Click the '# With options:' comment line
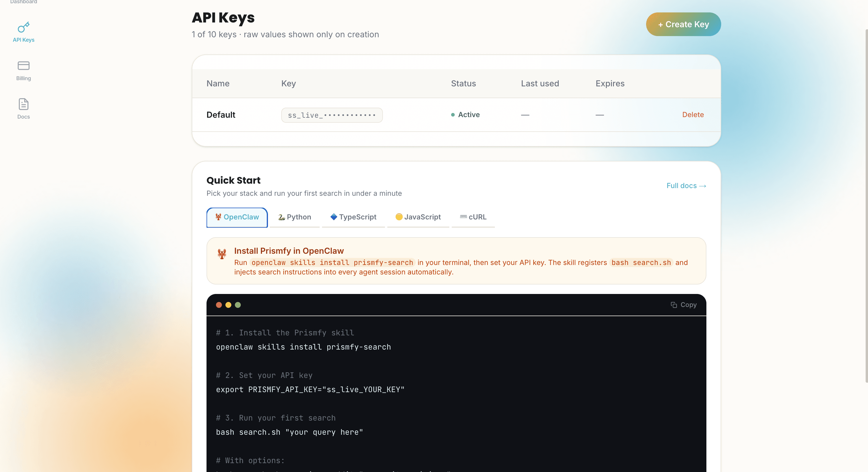 click(x=250, y=460)
